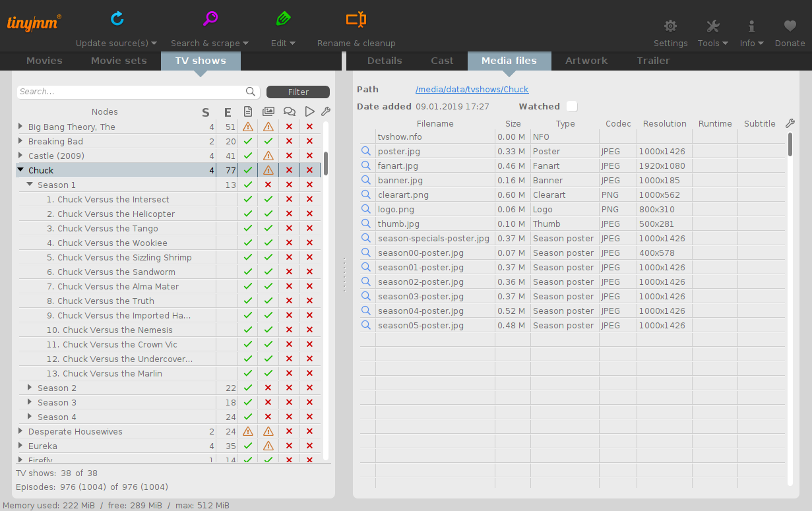Preview thumb.jpg with its magnifier icon
The image size is (812, 511).
[366, 224]
